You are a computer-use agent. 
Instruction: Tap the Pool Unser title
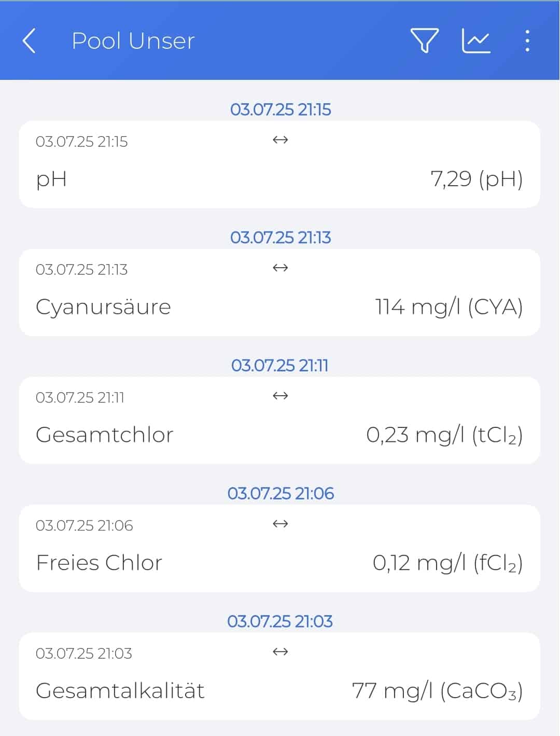coord(133,41)
